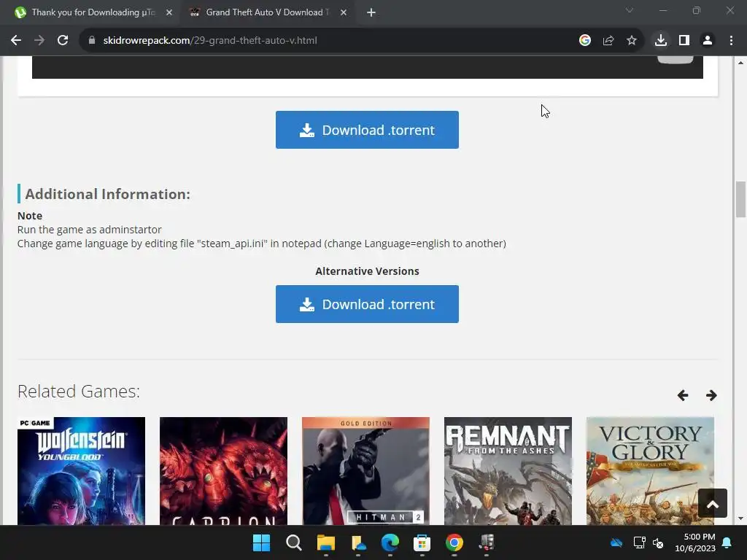Open Wolfenstein Youngblood game cover

tap(82, 471)
